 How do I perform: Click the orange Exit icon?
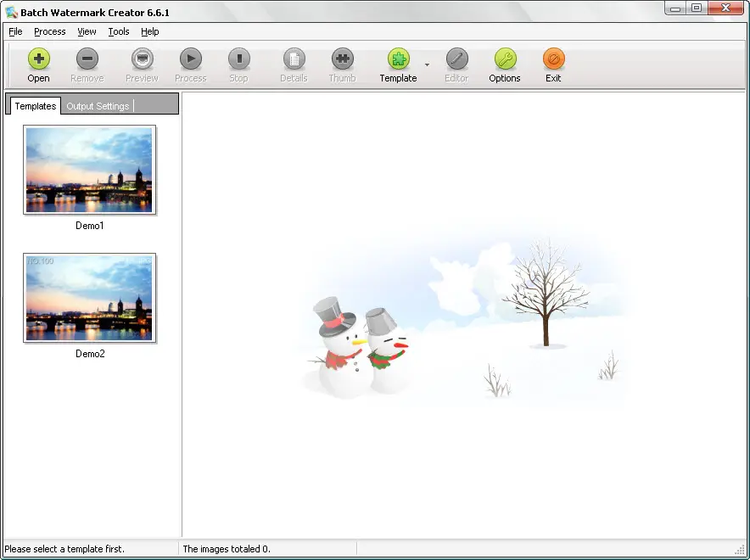point(553,59)
